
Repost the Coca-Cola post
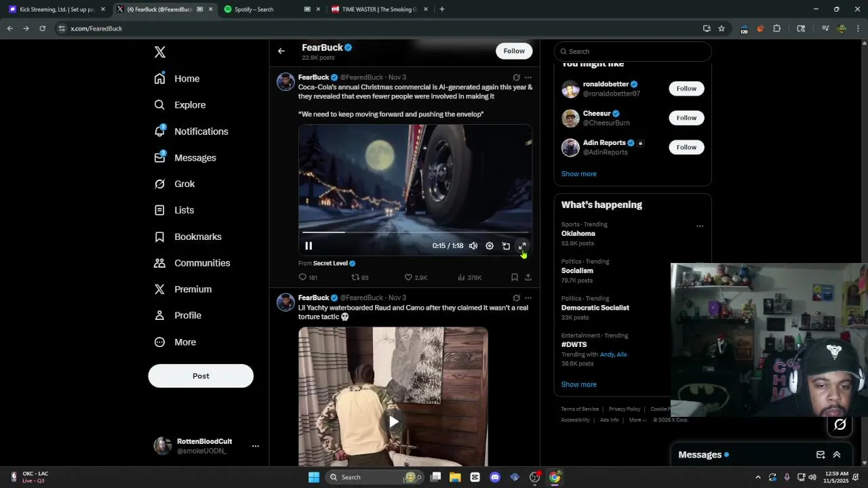click(359, 277)
